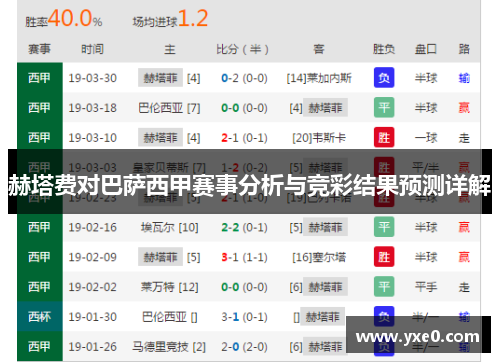Click away team [16]塞尔塔

pyautogui.click(x=319, y=257)
